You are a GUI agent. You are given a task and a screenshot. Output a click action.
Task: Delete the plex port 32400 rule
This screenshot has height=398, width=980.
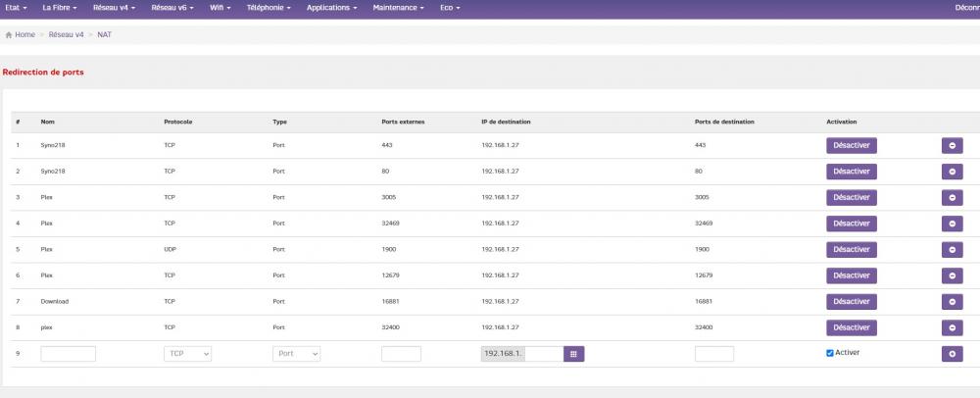coord(952,327)
